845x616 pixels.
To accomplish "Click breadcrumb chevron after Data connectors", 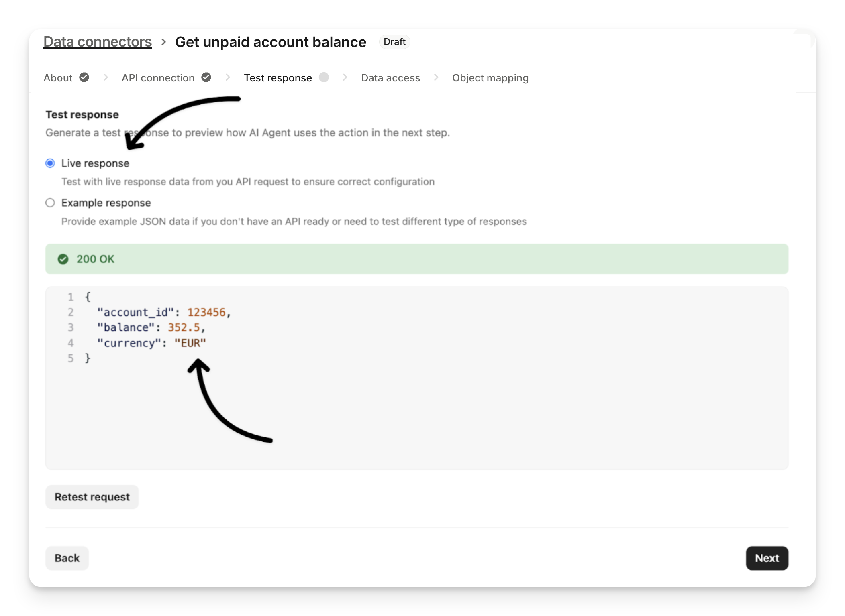I will click(163, 42).
